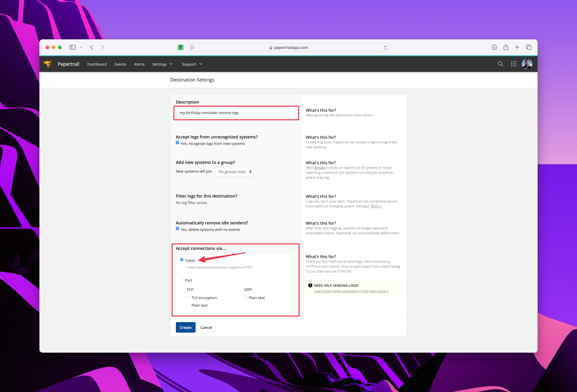Follow the More » link

(376, 206)
